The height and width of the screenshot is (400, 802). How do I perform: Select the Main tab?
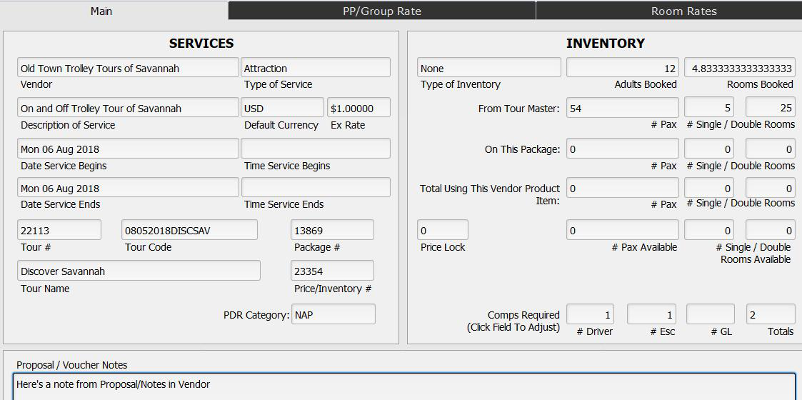[114, 11]
